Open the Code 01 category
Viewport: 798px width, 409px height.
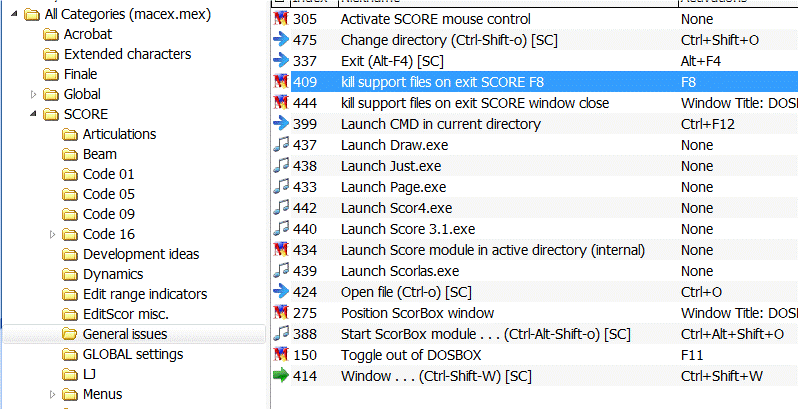coord(108,174)
